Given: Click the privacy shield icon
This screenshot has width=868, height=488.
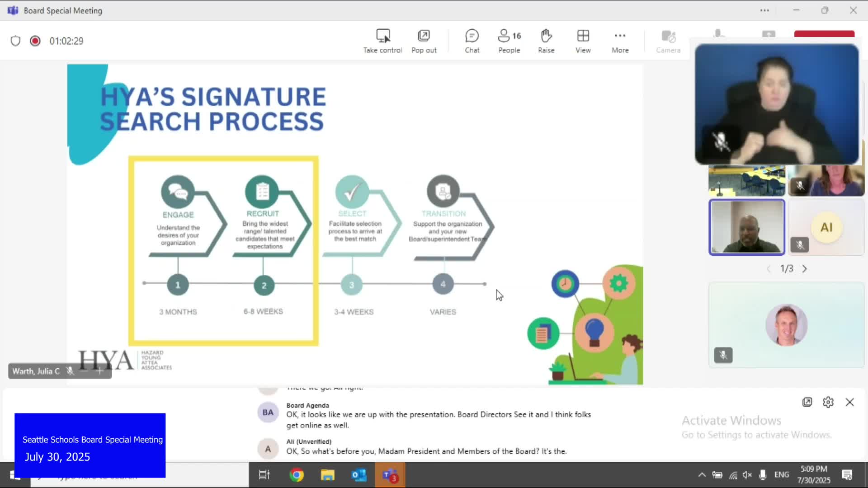Looking at the screenshot, I should tap(15, 41).
